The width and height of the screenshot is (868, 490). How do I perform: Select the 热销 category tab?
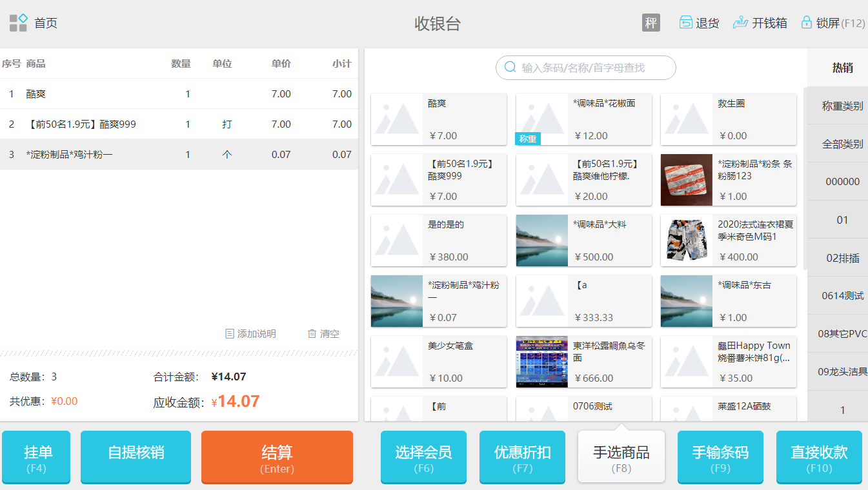click(842, 68)
